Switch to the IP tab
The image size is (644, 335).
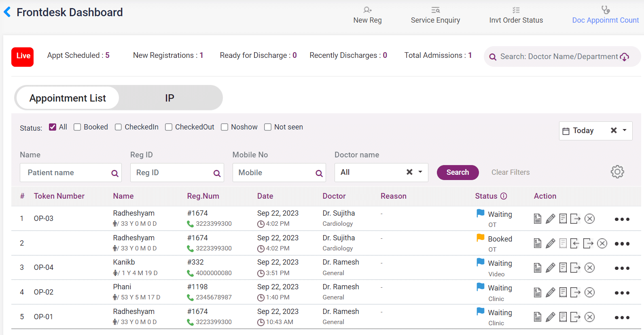click(169, 98)
